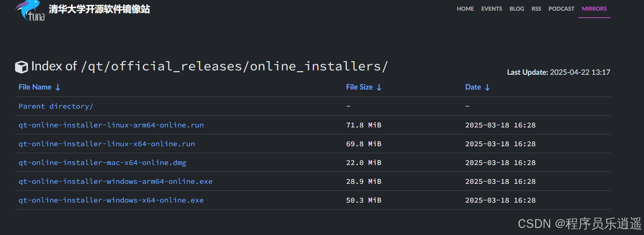Click the date of the mac-x64 installer row
Image resolution: width=644 pixels, height=235 pixels.
pyautogui.click(x=500, y=162)
